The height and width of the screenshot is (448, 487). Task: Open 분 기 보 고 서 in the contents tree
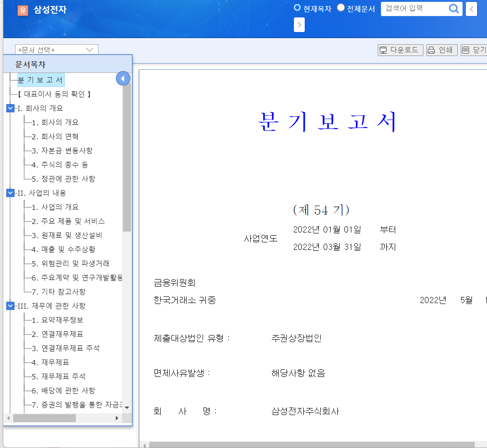41,80
